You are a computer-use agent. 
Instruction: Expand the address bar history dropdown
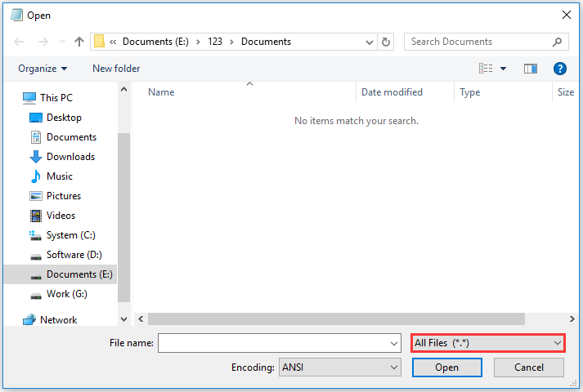(x=370, y=42)
